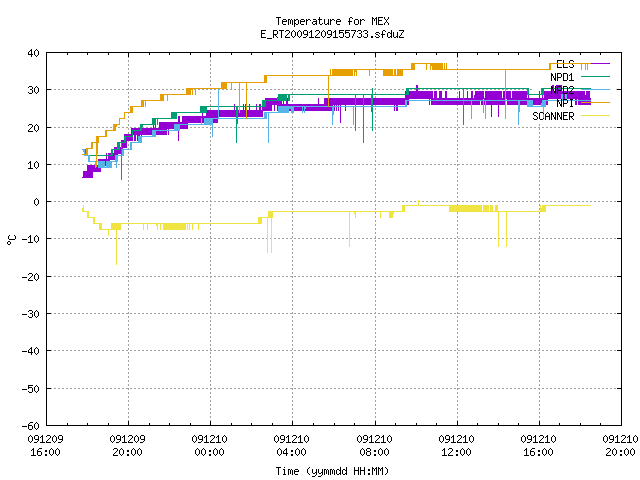Click the y-axis label 30
Viewport: 640px width, 480px height.
pyautogui.click(x=33, y=90)
